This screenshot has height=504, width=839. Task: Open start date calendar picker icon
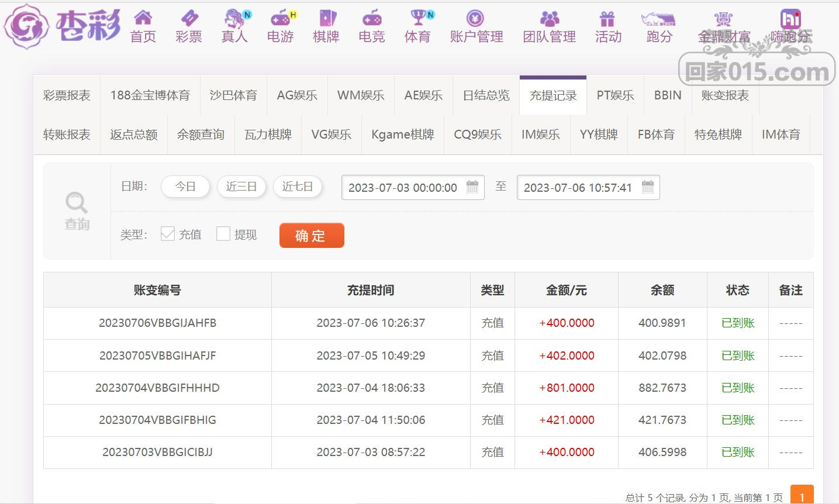(472, 187)
